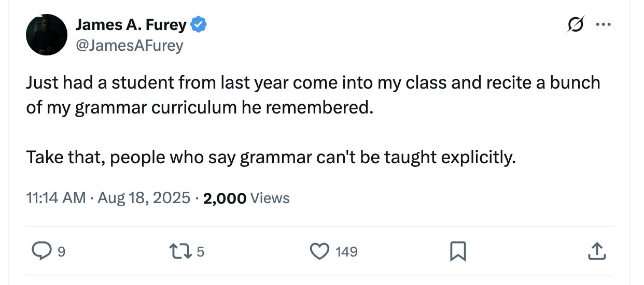Click the repost count of 5
The image size is (644, 285).
pyautogui.click(x=201, y=252)
